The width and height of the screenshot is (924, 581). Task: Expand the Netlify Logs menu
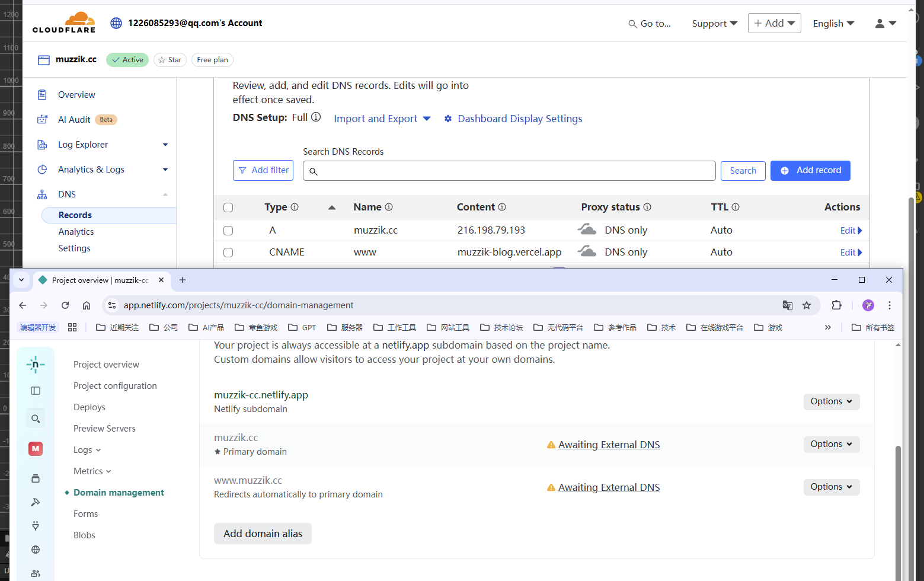point(87,450)
